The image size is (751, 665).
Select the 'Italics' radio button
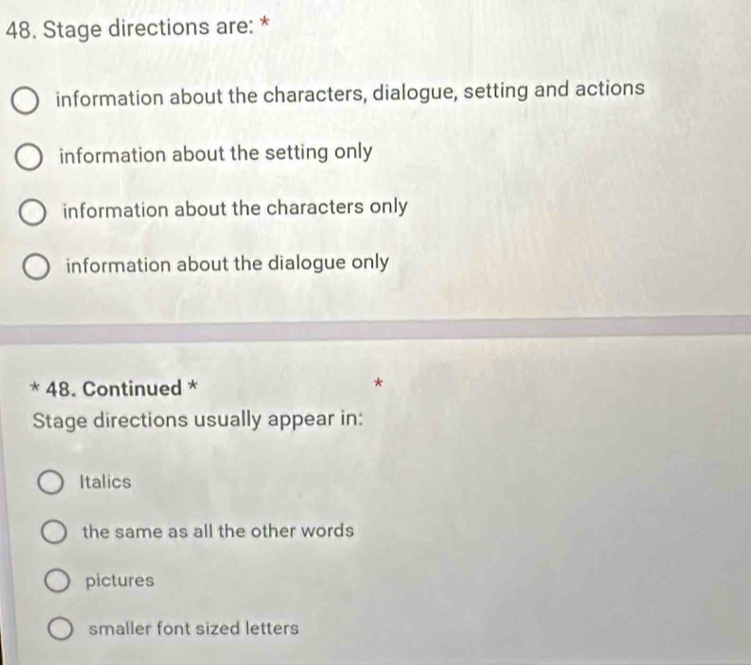[50, 485]
